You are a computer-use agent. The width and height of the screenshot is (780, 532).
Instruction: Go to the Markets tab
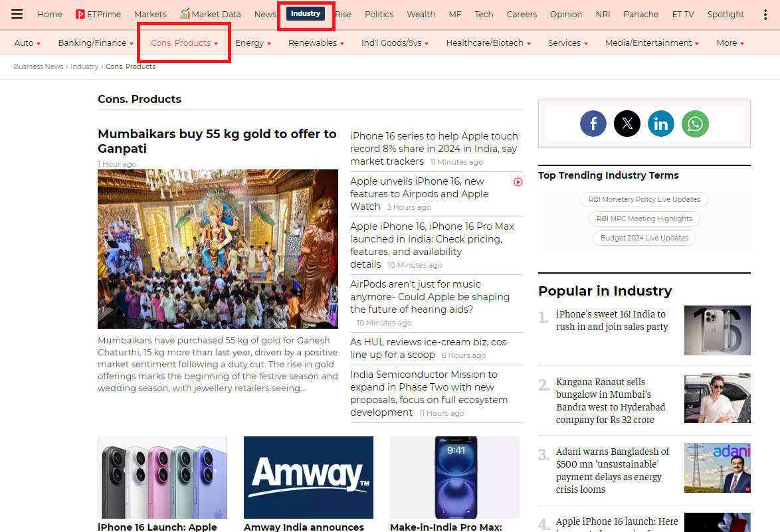[x=150, y=14]
